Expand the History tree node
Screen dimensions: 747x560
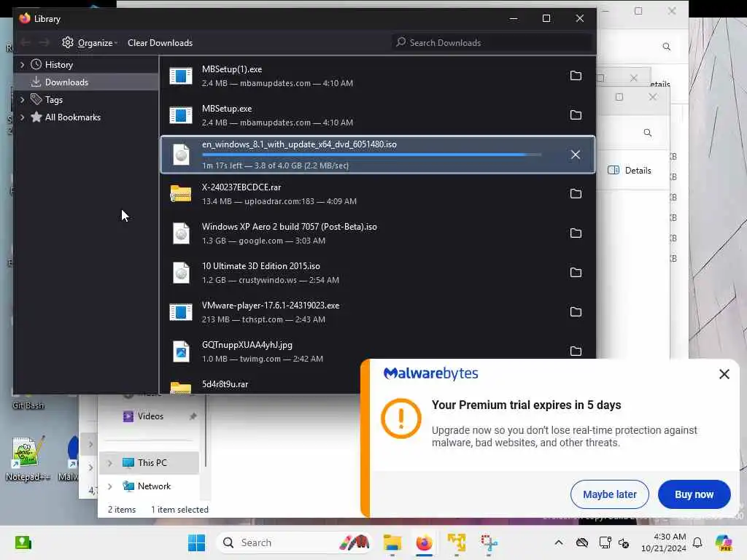(x=22, y=65)
